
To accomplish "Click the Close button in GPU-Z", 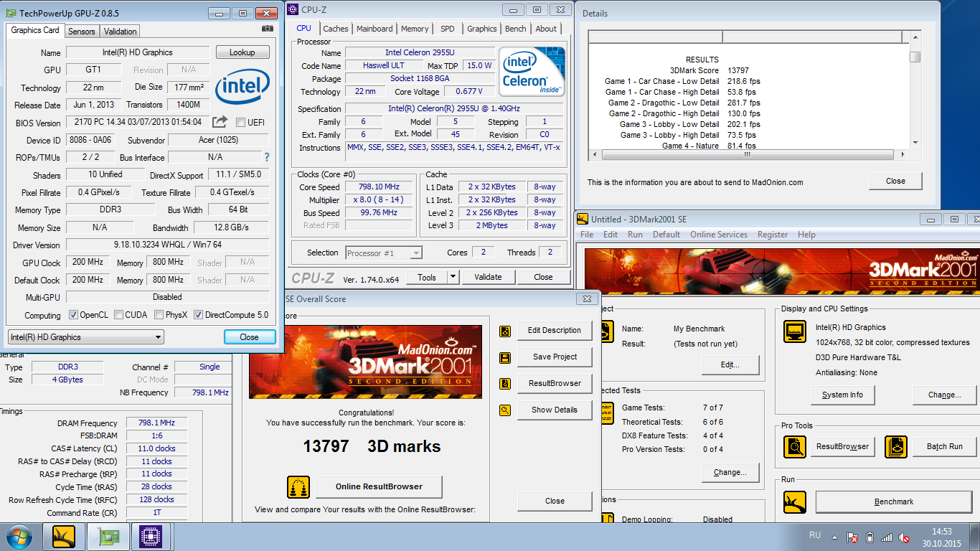I will pos(249,337).
